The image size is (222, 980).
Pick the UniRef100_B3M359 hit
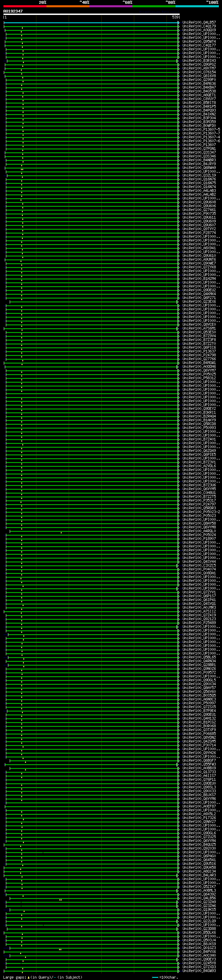(x=199, y=122)
